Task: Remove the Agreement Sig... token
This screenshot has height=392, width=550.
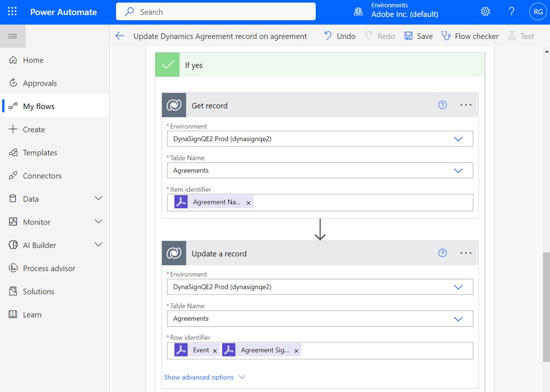Action: tap(296, 351)
